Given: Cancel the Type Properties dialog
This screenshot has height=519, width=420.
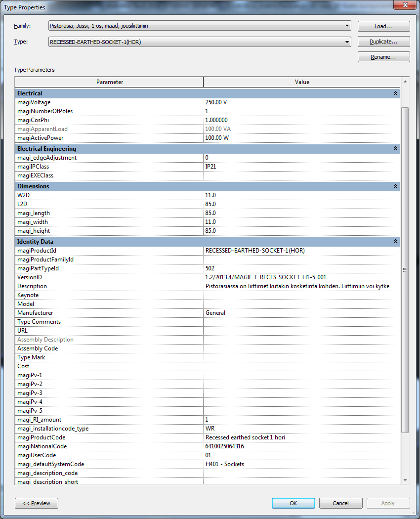Looking at the screenshot, I should pyautogui.click(x=340, y=503).
